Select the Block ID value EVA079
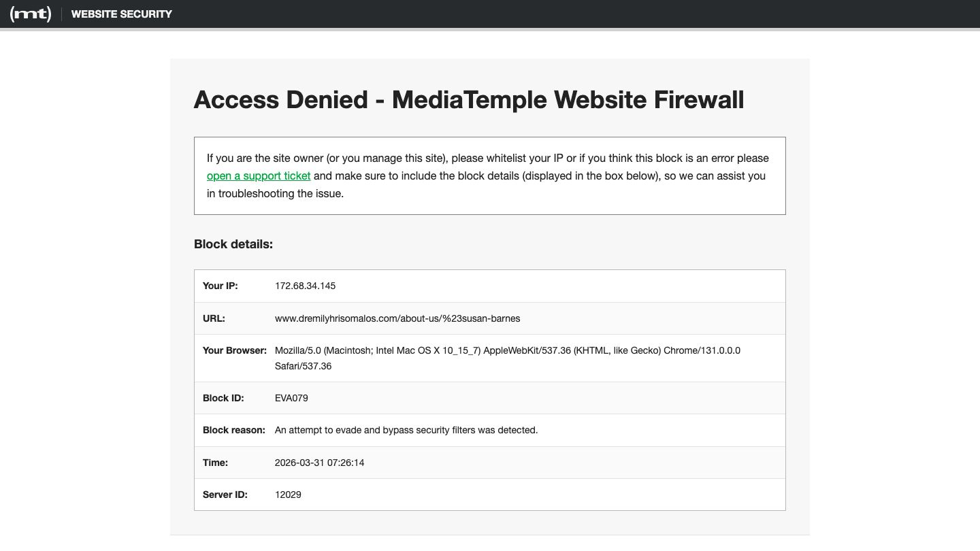This screenshot has height=551, width=980. pos(291,398)
